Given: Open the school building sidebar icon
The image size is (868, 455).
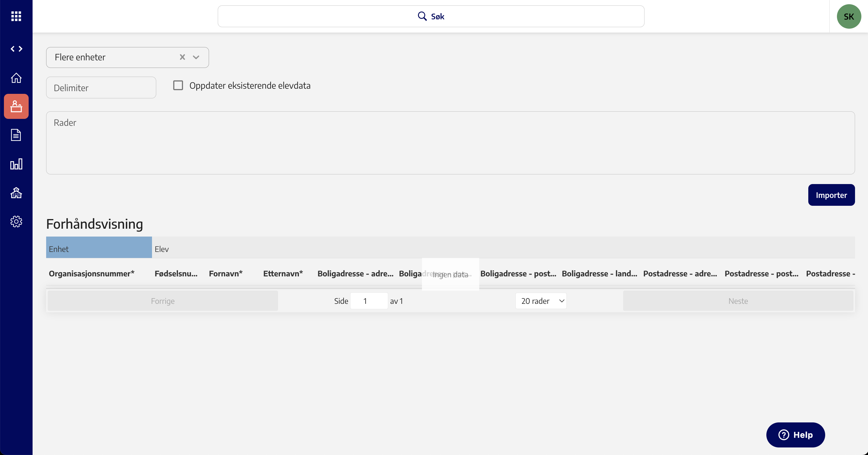Looking at the screenshot, I should click(x=16, y=193).
